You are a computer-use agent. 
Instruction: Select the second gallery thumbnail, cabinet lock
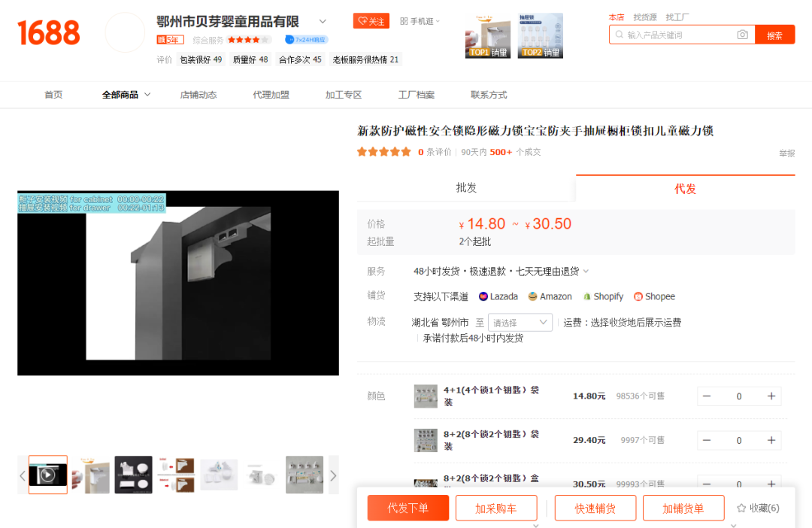click(91, 475)
